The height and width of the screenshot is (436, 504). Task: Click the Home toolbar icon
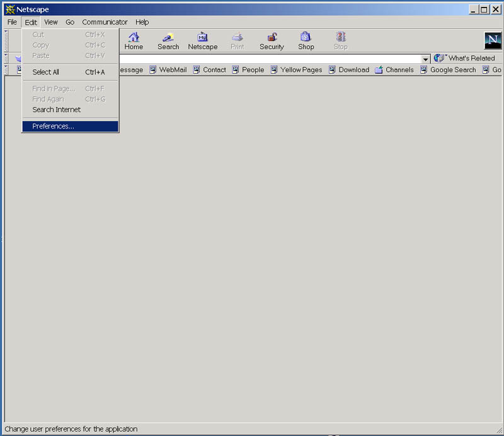click(134, 37)
